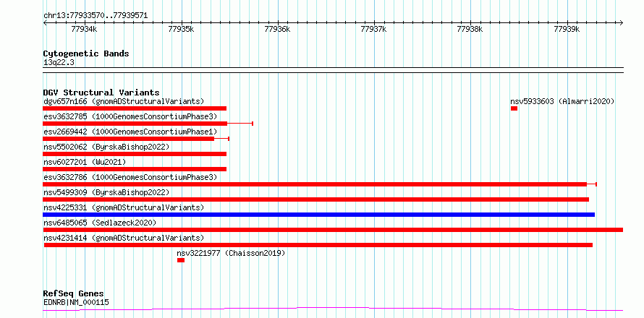Click the right arrowhead of the ruler

tap(622, 22)
